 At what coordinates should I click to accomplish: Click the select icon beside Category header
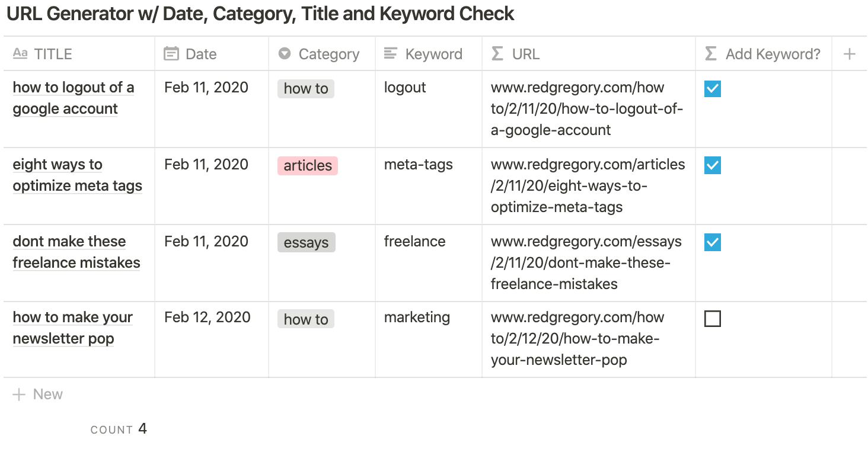point(285,54)
